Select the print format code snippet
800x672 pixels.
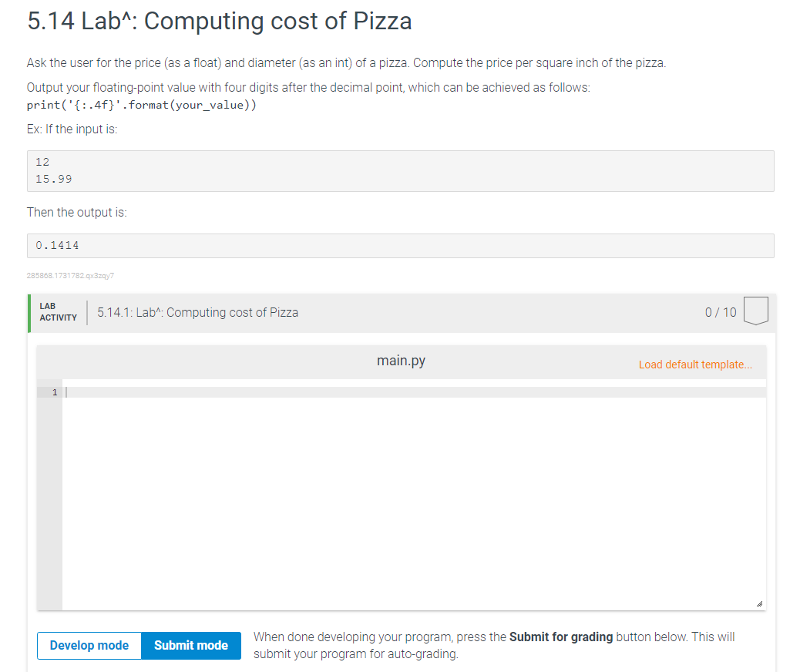click(x=143, y=104)
